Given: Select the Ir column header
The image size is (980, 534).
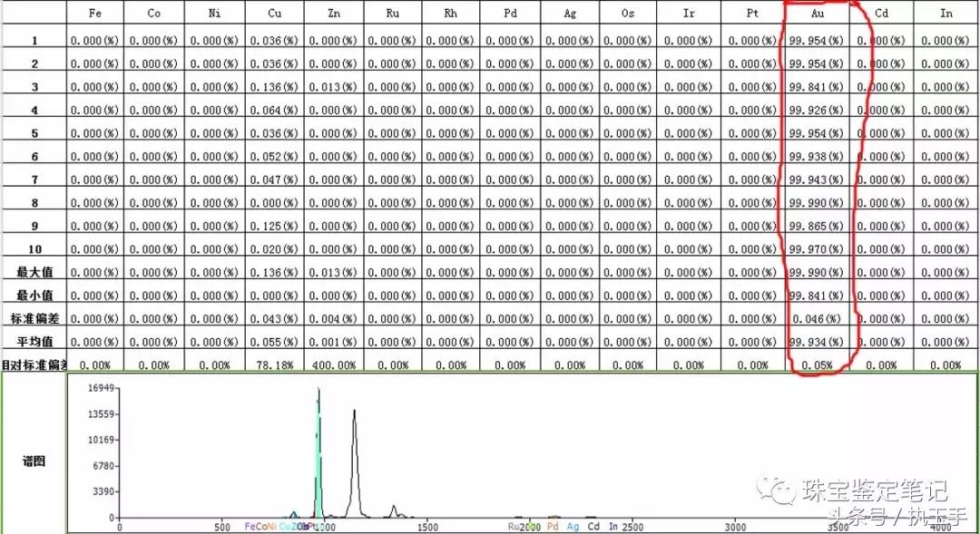Looking at the screenshot, I should tap(689, 13).
